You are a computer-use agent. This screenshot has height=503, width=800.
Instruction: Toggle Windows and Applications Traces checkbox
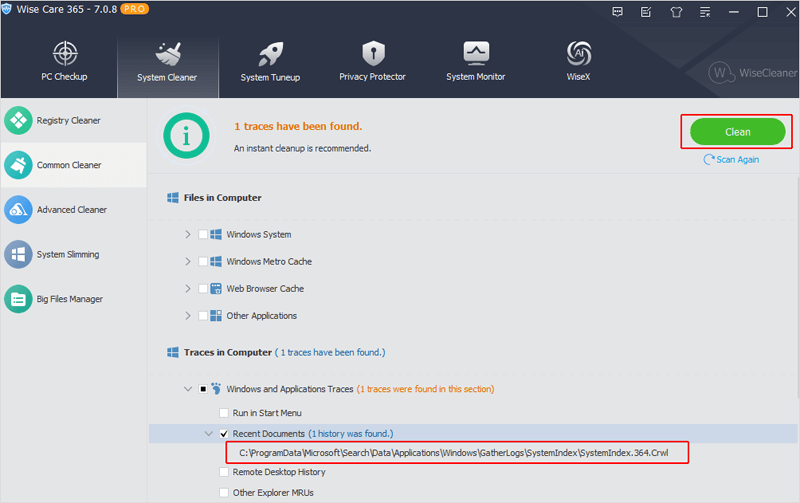(203, 389)
